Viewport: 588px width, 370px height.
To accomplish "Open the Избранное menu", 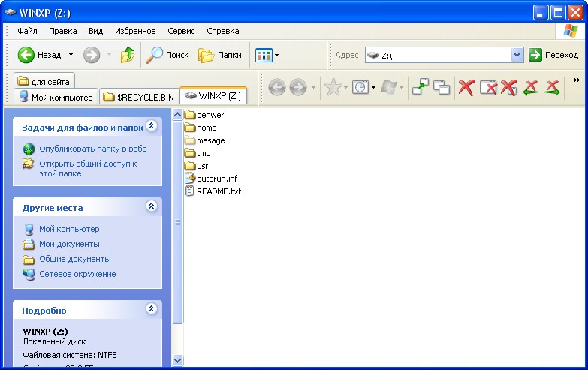I will pyautogui.click(x=135, y=31).
